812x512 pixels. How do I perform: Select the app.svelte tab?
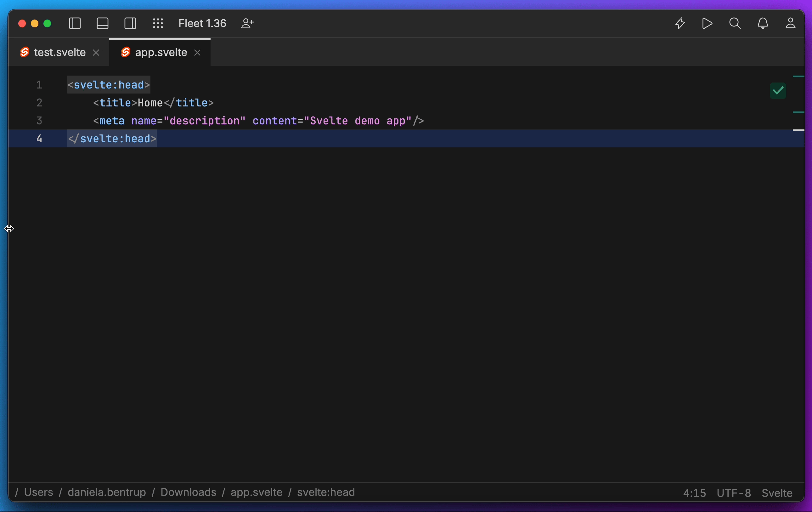click(160, 53)
